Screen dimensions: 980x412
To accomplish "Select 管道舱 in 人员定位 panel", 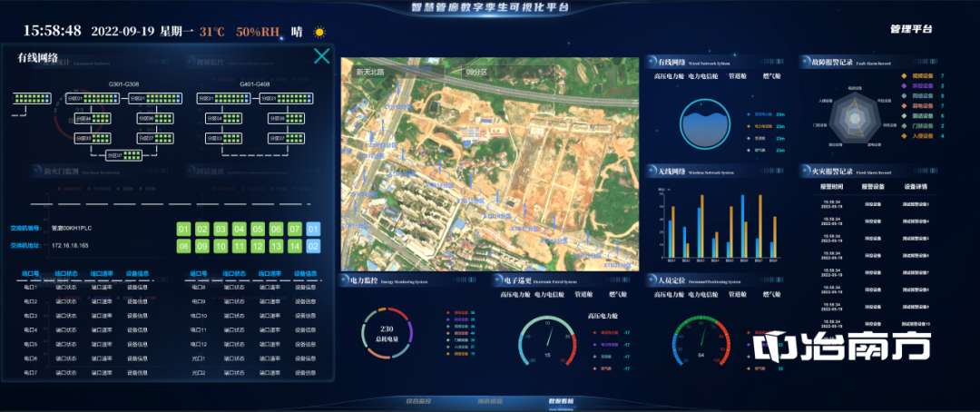I will (x=737, y=294).
